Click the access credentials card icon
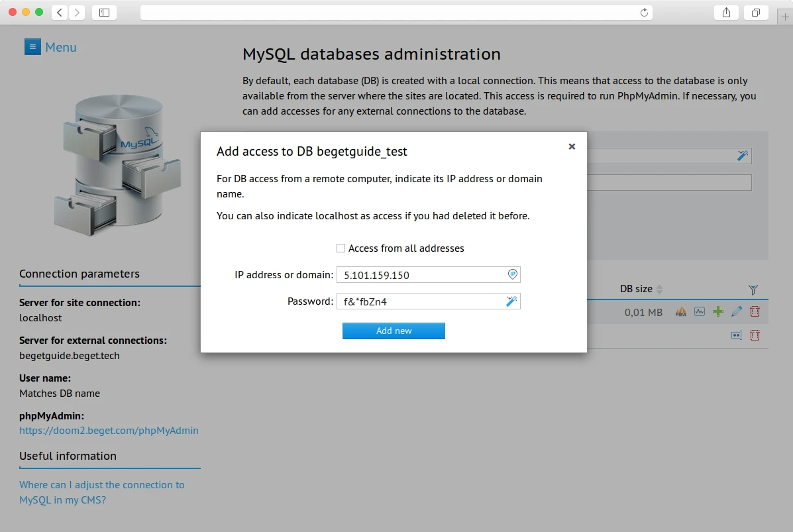Image resolution: width=793 pixels, height=532 pixels. tap(736, 335)
